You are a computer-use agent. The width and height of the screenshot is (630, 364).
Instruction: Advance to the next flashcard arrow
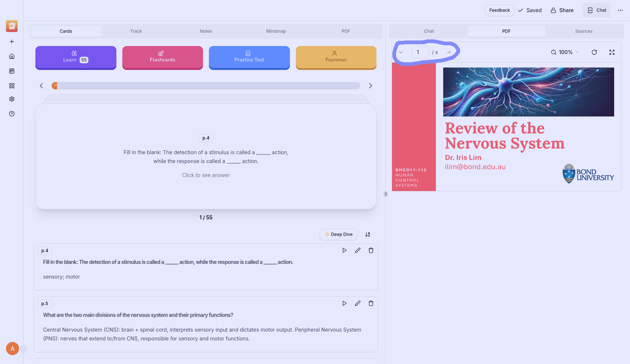[x=371, y=86]
